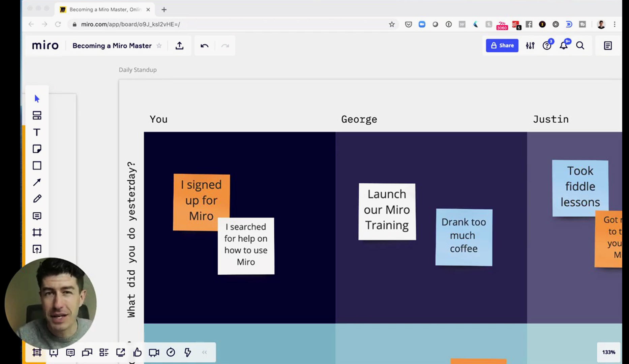Open comments list in bottom toolbar

pyautogui.click(x=70, y=352)
